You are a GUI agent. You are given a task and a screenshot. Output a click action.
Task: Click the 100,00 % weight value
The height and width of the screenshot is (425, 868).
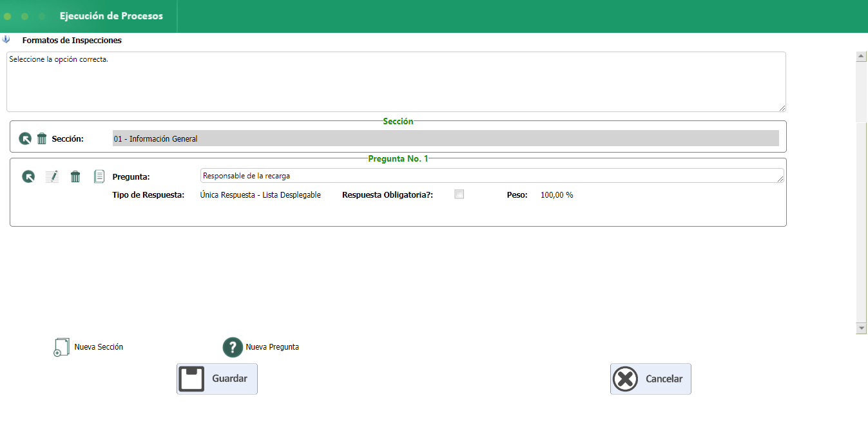pos(557,195)
